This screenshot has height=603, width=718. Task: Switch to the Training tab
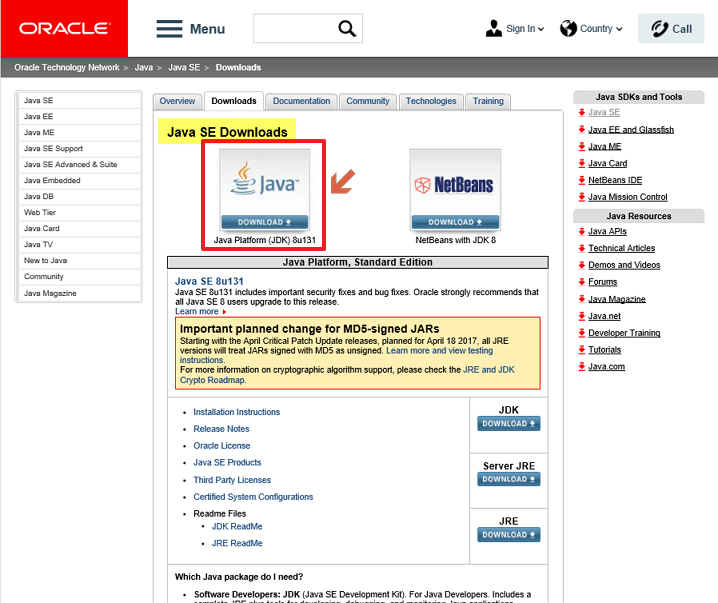click(488, 101)
